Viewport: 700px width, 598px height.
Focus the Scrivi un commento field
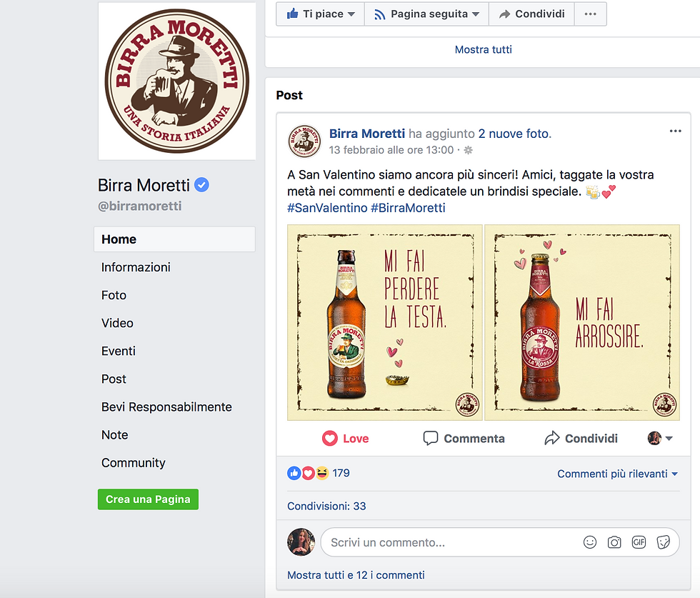(500, 542)
